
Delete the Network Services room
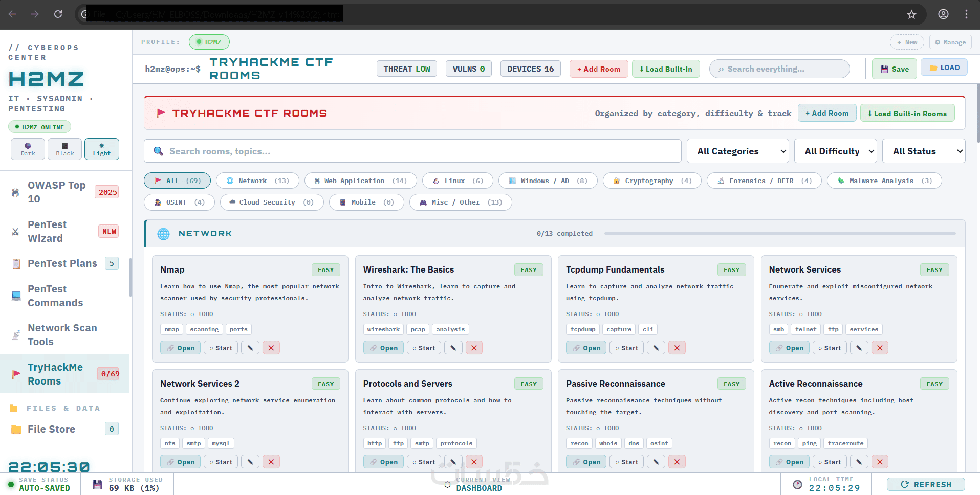[880, 348]
